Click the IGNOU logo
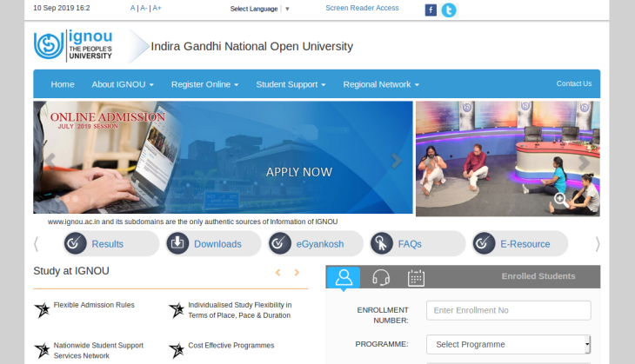635x364 pixels. [73, 46]
